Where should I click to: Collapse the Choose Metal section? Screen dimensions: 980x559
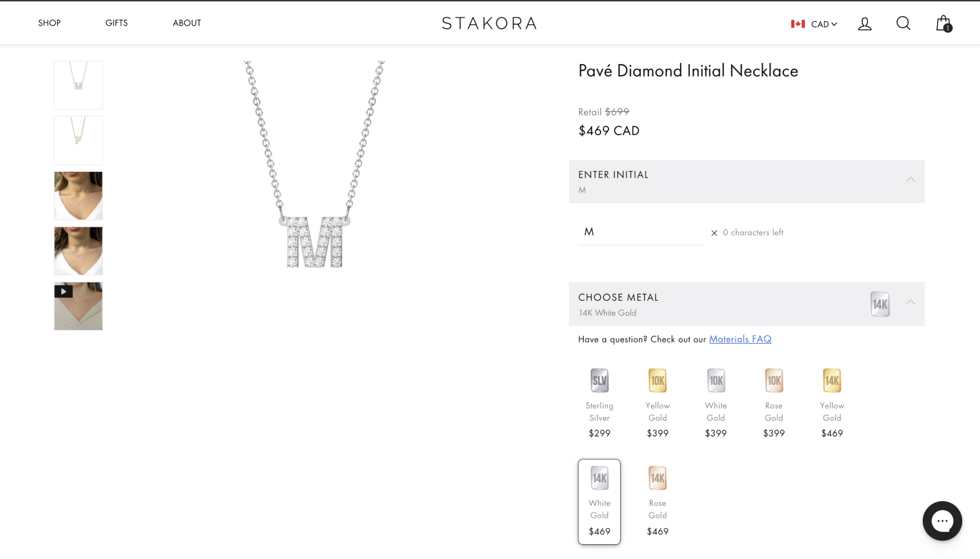(x=910, y=302)
